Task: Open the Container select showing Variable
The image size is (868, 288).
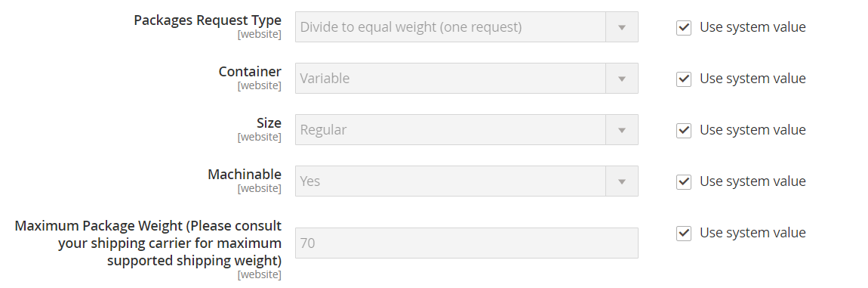Action: (466, 79)
